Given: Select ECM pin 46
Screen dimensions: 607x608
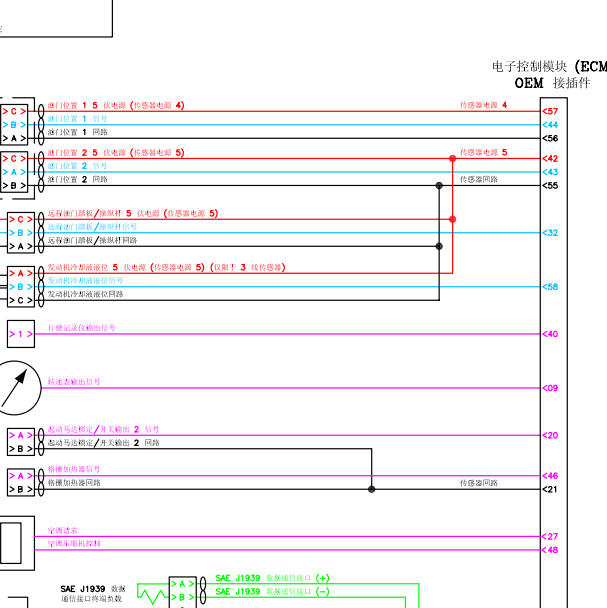Looking at the screenshot, I should 550,476.
